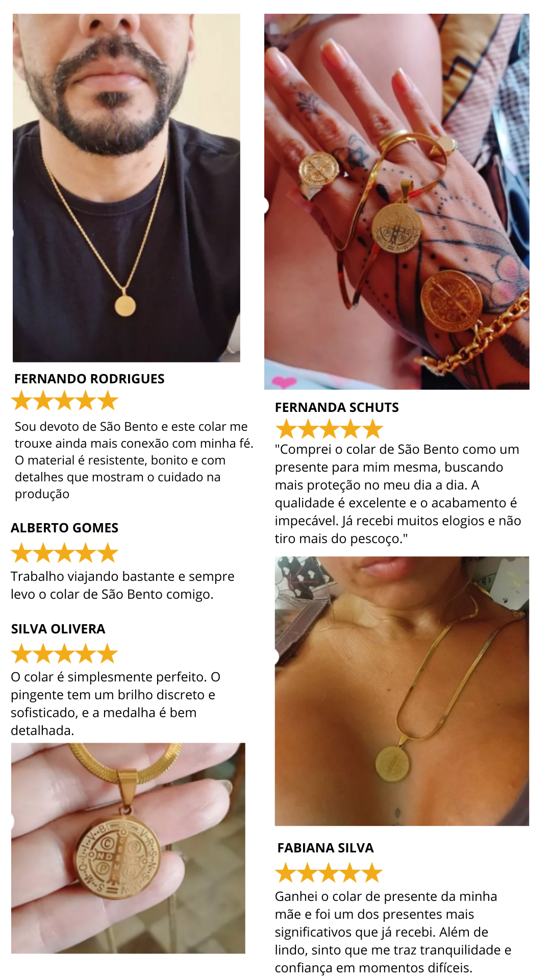
Task: Click the star rating under Alberto Gomes
Action: 65,553
